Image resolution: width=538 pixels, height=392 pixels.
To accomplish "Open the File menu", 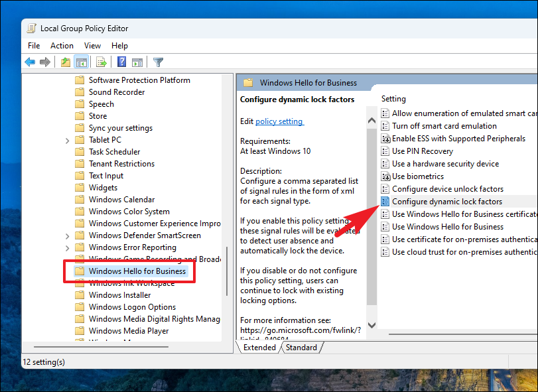I will click(x=34, y=46).
